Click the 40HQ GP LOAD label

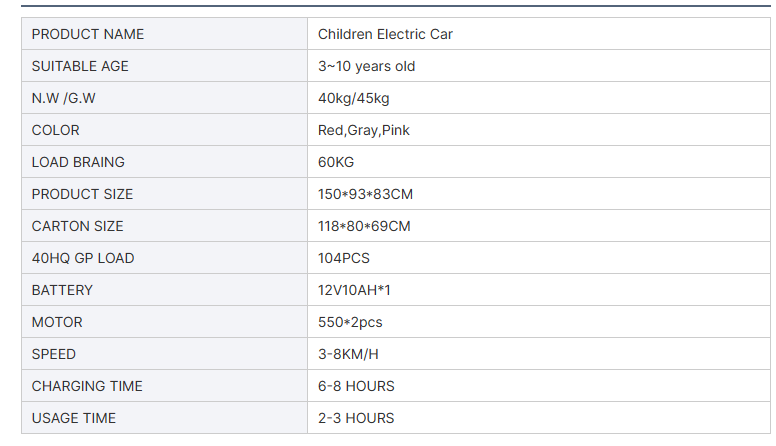[83, 258]
